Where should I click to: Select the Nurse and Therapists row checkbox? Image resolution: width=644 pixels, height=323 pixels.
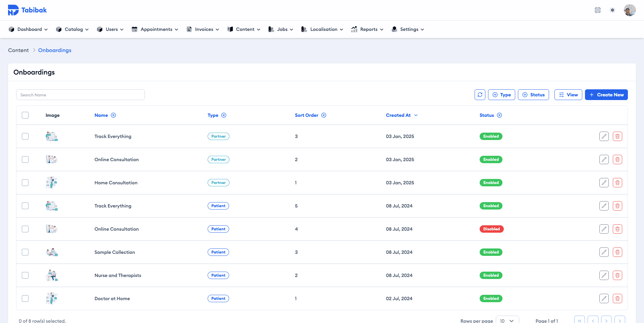point(25,275)
